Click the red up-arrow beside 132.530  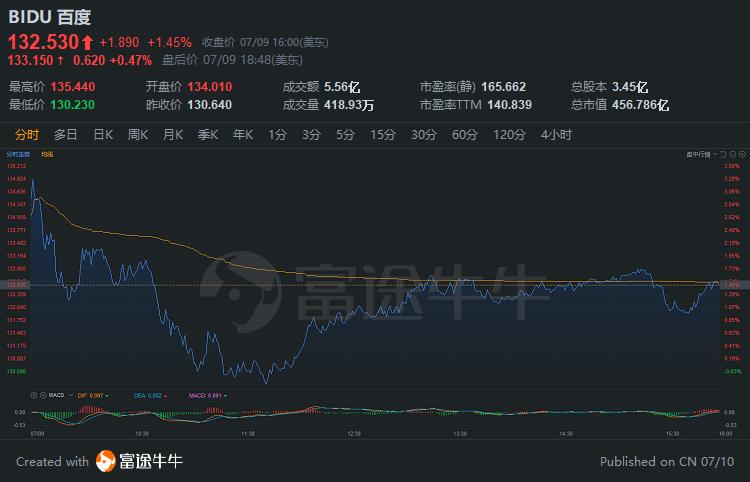pos(87,43)
